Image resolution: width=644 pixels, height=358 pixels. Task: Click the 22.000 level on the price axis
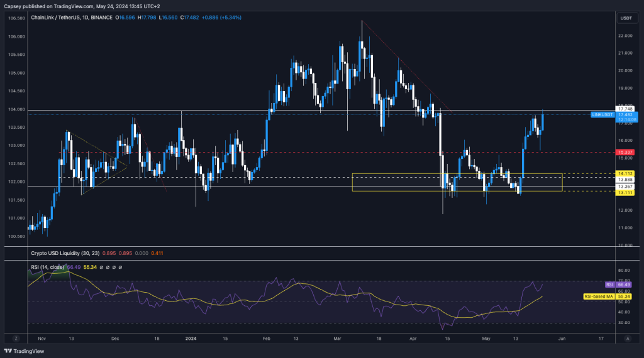point(625,36)
